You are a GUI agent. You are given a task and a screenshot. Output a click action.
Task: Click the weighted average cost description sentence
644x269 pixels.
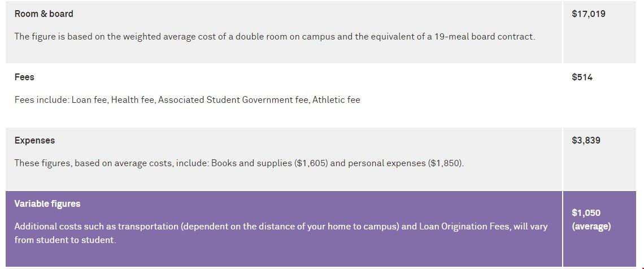coord(275,37)
